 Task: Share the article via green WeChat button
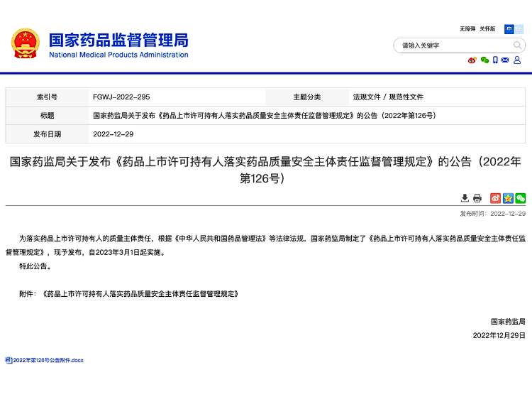(521, 198)
